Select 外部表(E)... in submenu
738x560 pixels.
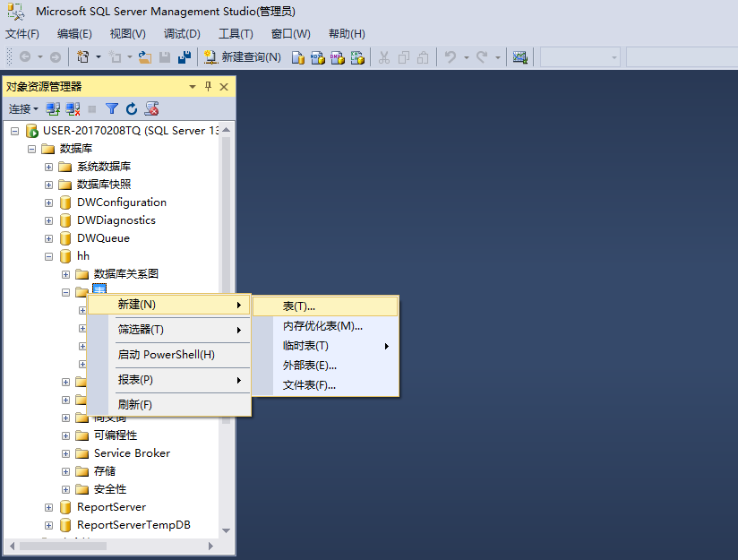pyautogui.click(x=325, y=366)
